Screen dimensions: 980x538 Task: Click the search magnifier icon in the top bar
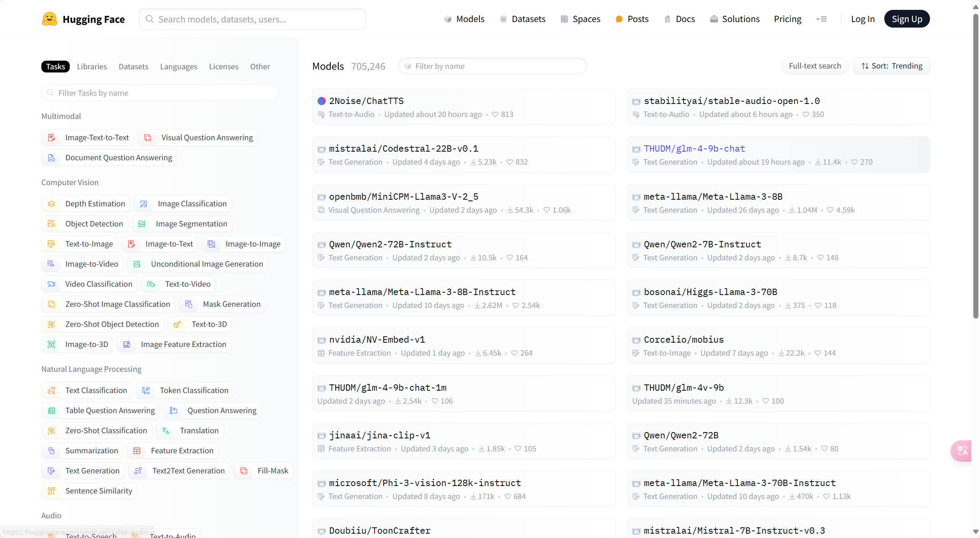pyautogui.click(x=150, y=19)
